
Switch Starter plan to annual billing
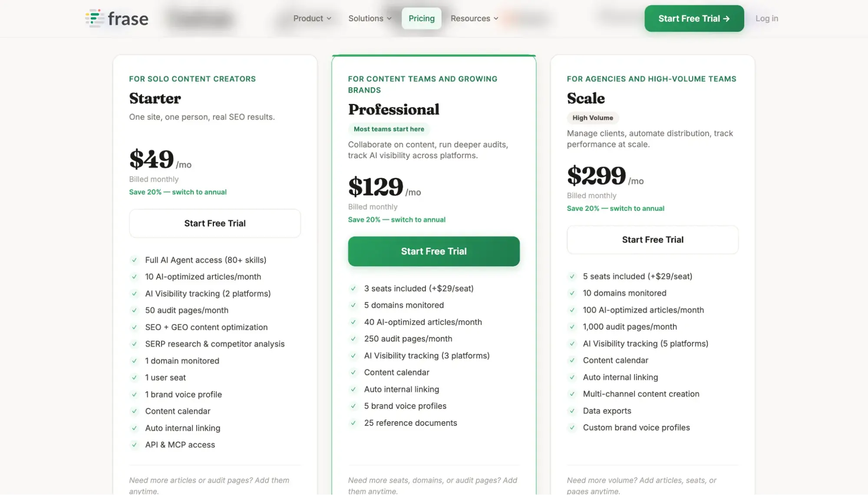[x=178, y=192]
